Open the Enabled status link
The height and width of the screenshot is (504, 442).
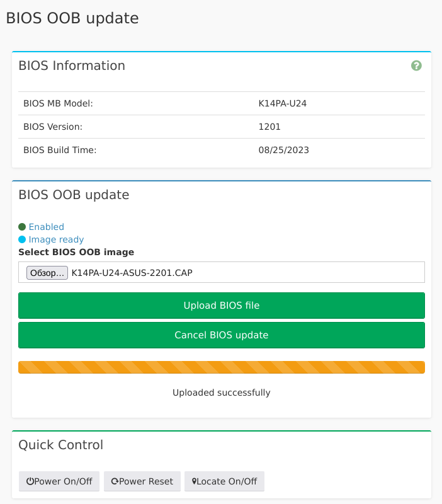47,227
